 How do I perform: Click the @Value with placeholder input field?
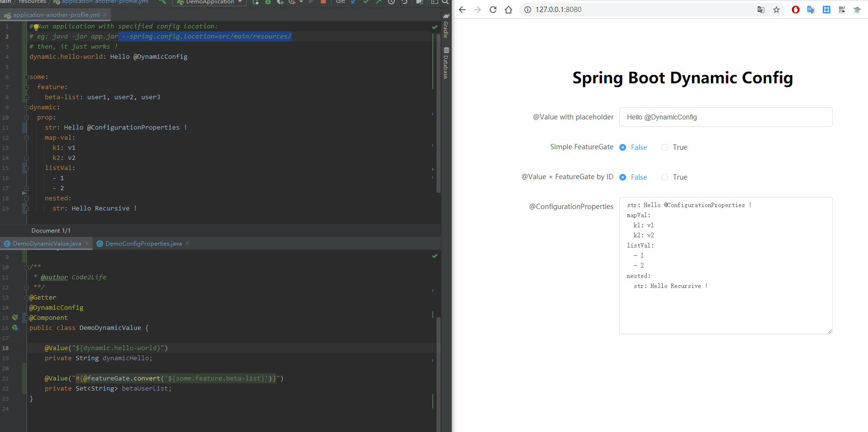pos(725,117)
